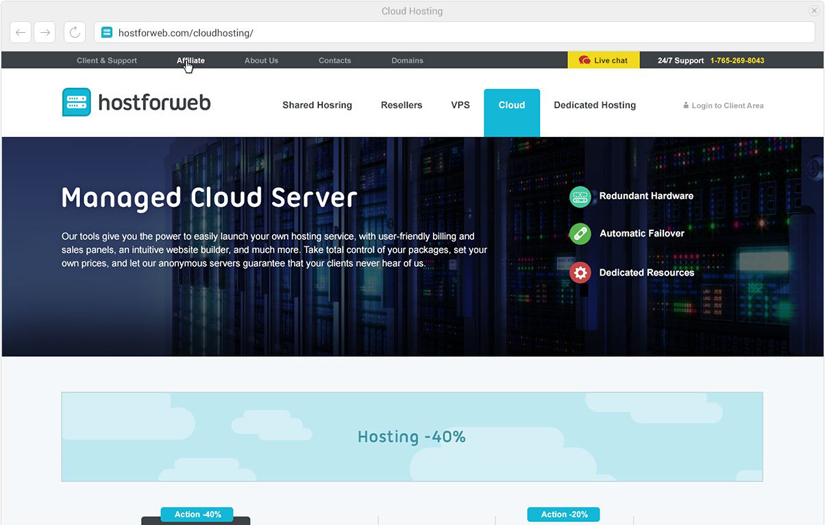Click Login to Client Area
This screenshot has width=825, height=525.
(x=727, y=106)
